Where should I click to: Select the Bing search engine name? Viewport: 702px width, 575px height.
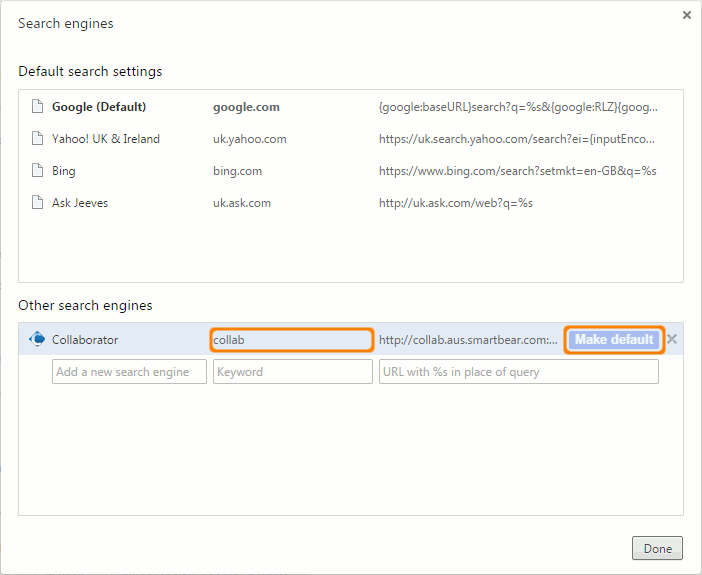pyautogui.click(x=64, y=171)
